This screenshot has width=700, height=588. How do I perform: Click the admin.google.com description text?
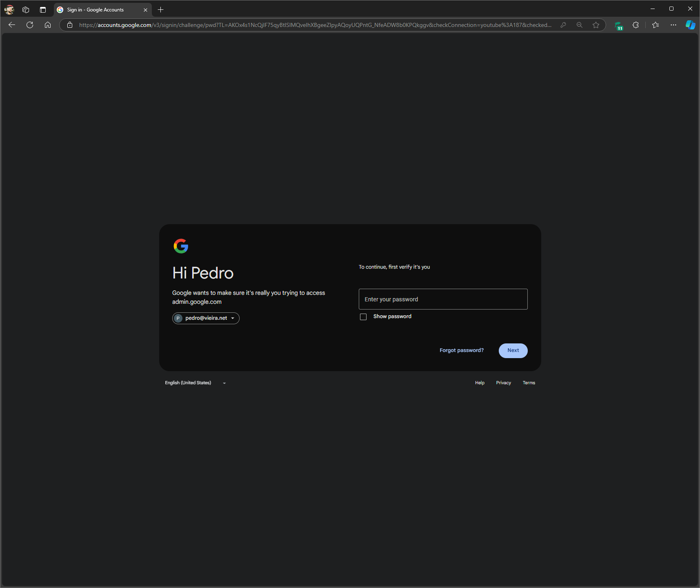249,297
